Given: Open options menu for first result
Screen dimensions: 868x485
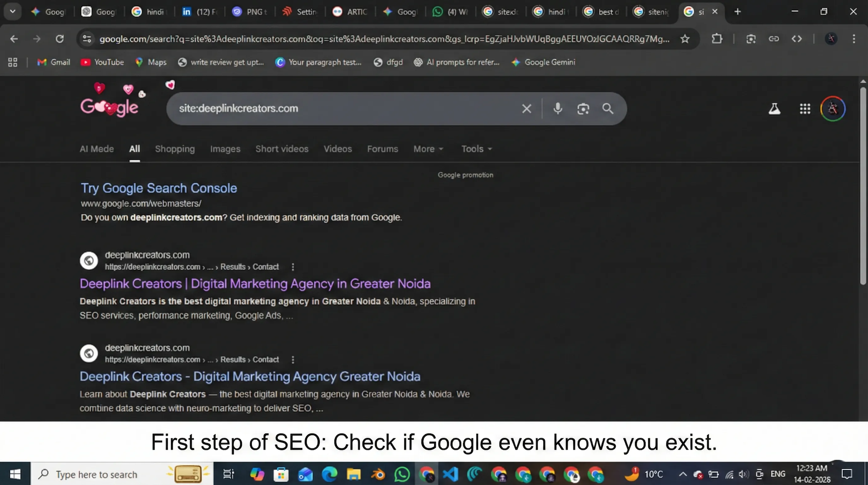Looking at the screenshot, I should [x=293, y=267].
